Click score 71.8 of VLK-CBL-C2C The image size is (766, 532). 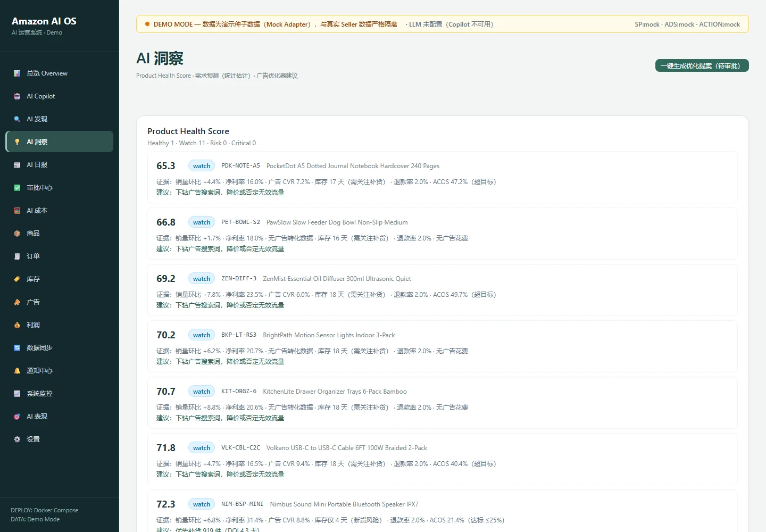[x=166, y=448]
